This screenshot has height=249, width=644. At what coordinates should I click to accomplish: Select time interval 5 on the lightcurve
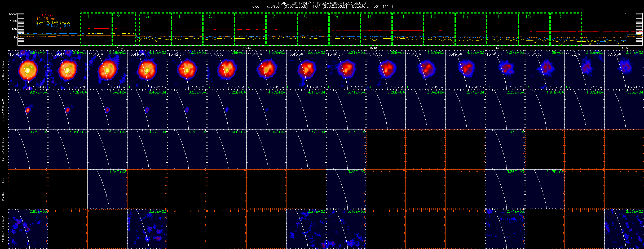[219, 29]
